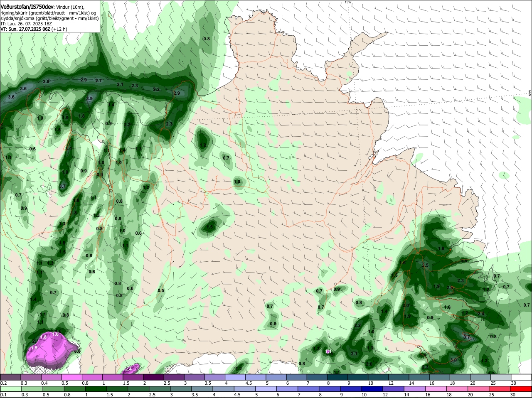Click the '30' label in the upper legend row
Image resolution: width=532 pixels, height=398 pixels.
[x=514, y=383]
